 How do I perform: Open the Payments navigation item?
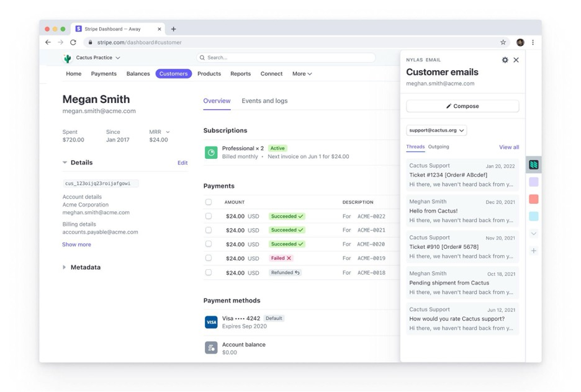point(104,74)
